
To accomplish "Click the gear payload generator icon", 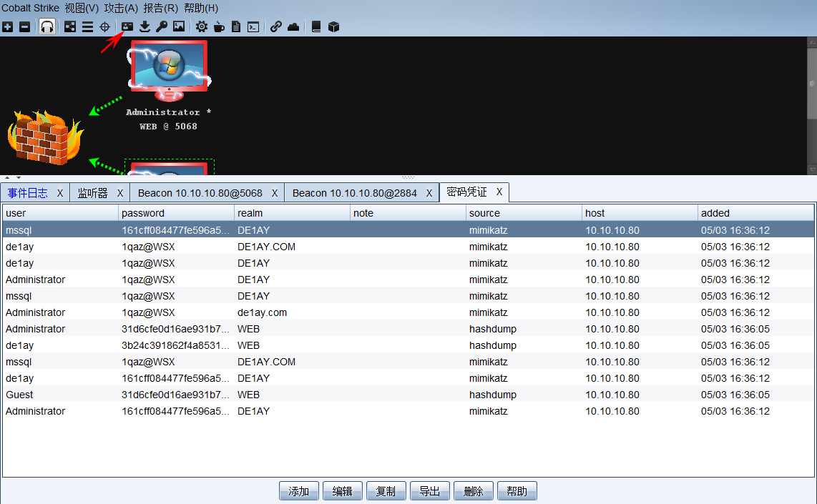I will click(202, 27).
